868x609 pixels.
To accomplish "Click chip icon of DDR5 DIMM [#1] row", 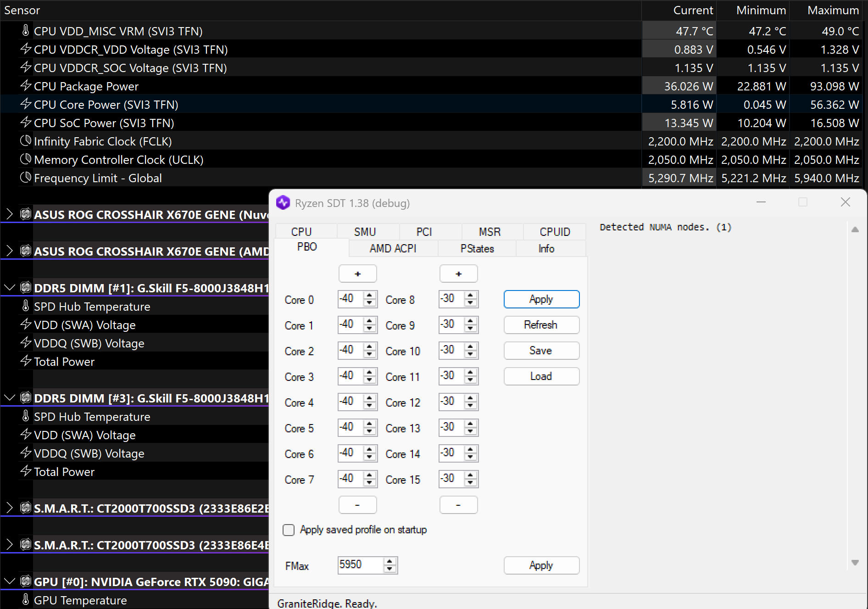I will [26, 287].
